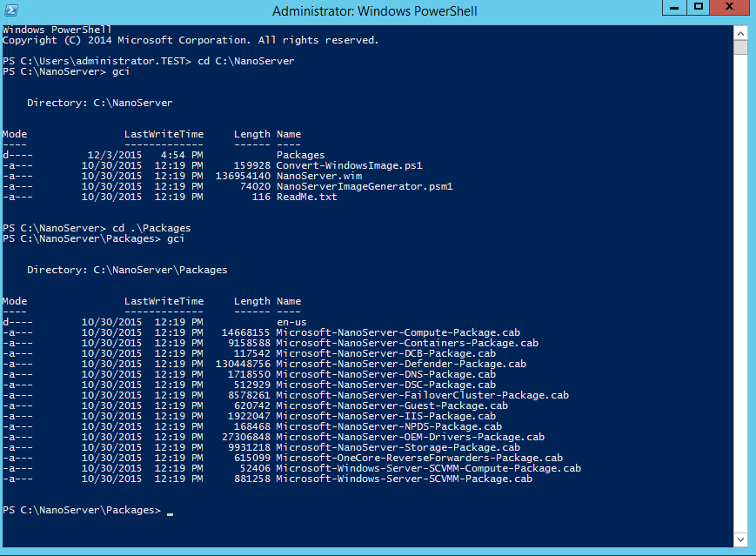756x556 pixels.
Task: Select 'Microsoft-Windows-Server-SCVMM-Compute-Package.cab' file name
Action: click(429, 468)
